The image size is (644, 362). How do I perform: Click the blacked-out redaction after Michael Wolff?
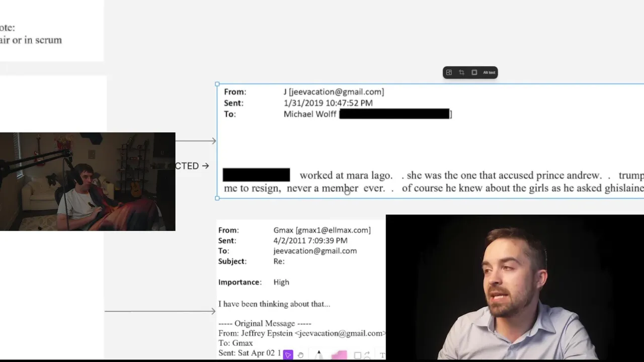pos(394,114)
